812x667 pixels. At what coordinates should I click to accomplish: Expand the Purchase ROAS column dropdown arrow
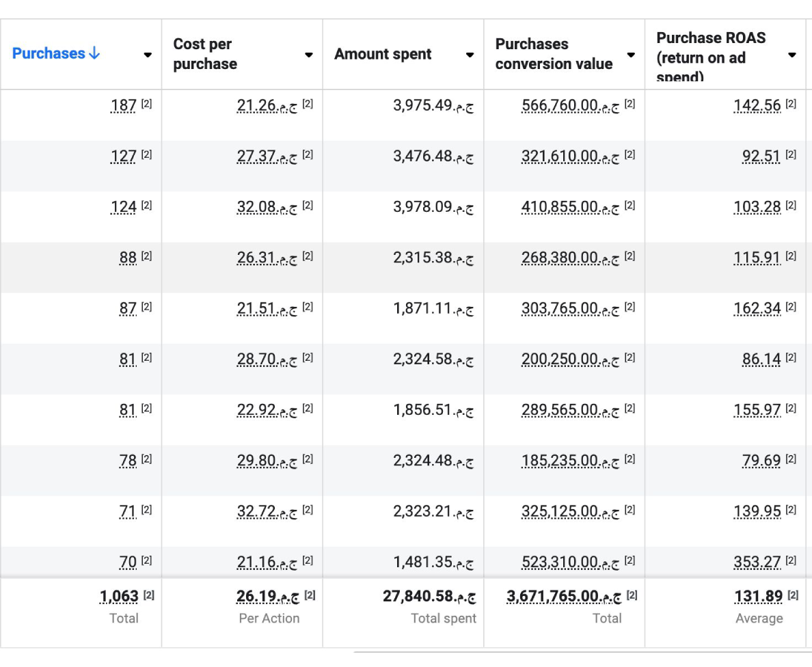(791, 55)
